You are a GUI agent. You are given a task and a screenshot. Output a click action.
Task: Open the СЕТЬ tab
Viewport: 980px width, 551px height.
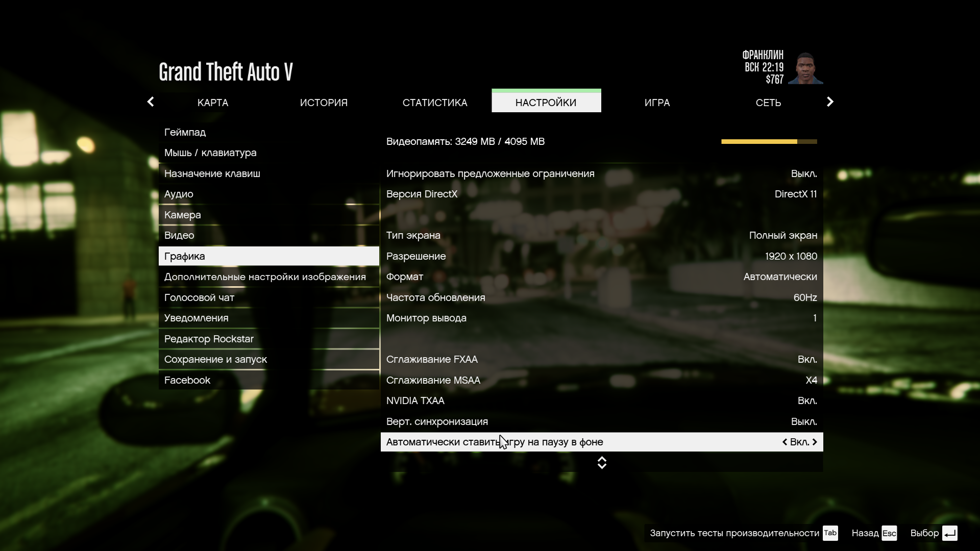tap(768, 103)
